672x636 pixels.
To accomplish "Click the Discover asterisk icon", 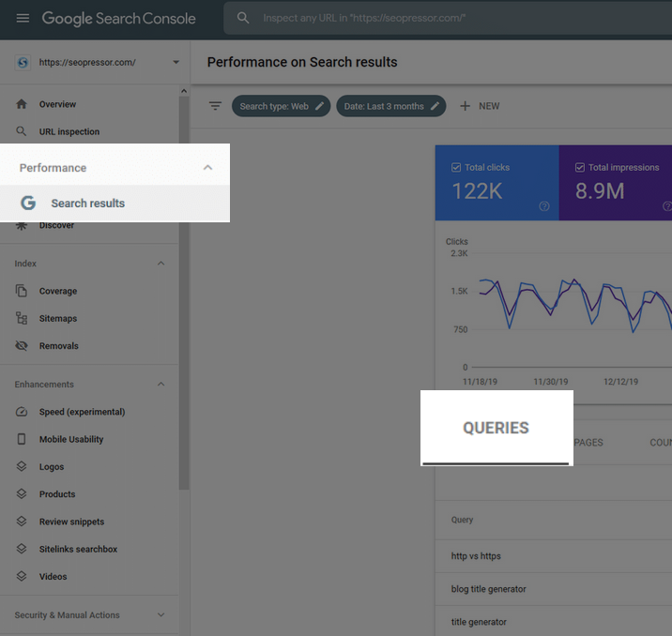I will [x=22, y=225].
